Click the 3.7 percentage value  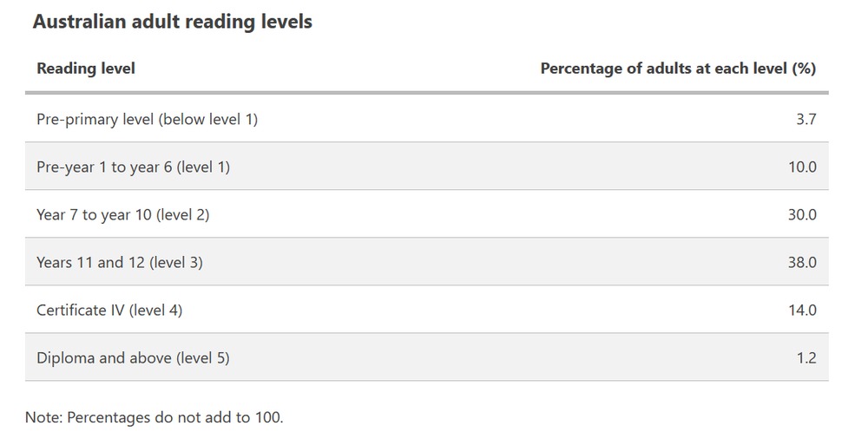[806, 119]
